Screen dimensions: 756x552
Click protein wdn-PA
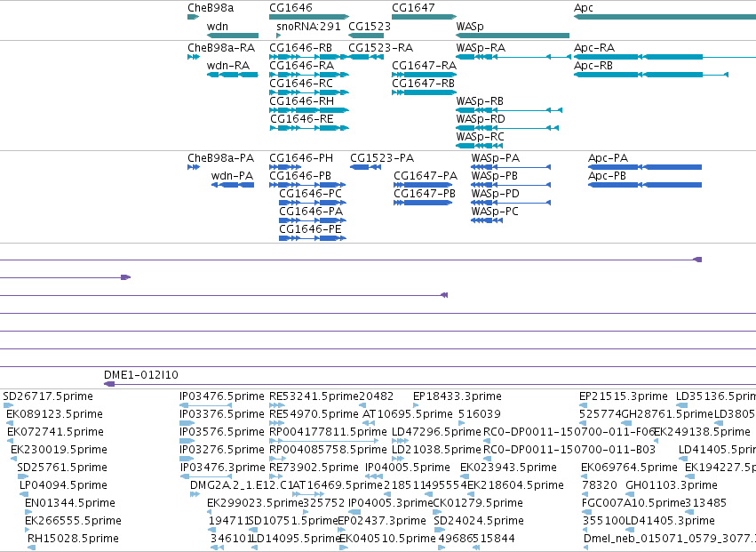pos(233,185)
